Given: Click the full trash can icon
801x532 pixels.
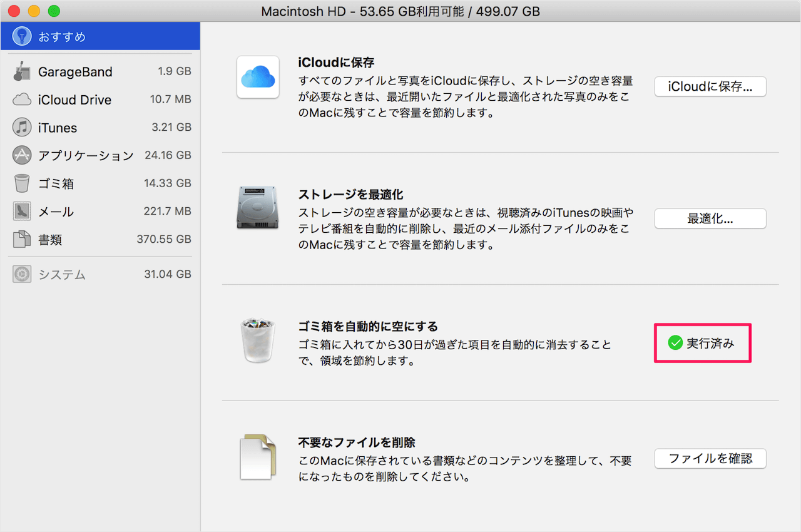Looking at the screenshot, I should pyautogui.click(x=257, y=340).
